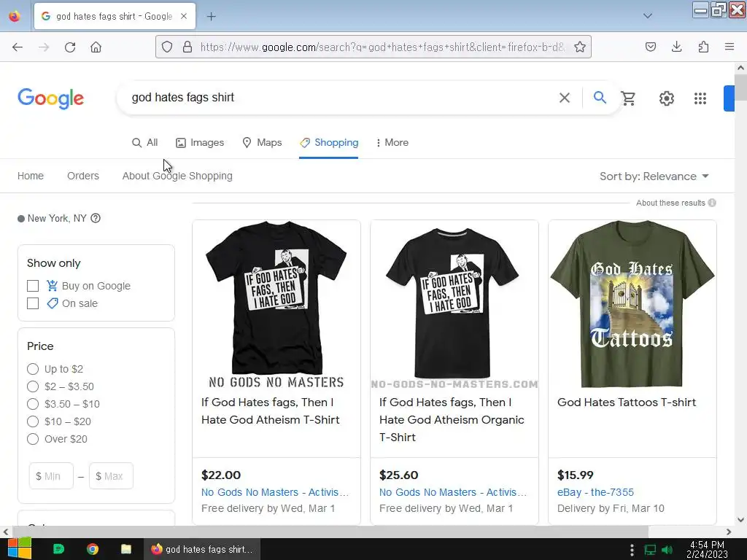This screenshot has width=747, height=560.
Task: Show hidden tray icons
Action: (632, 550)
